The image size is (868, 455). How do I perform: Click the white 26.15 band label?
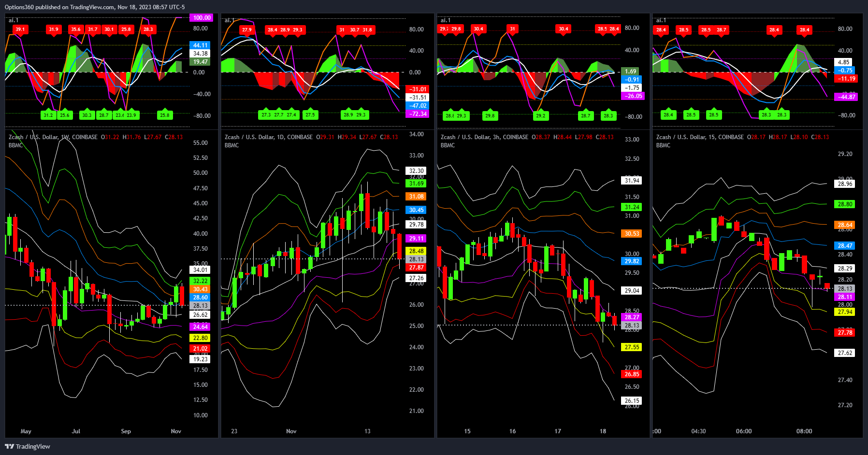pyautogui.click(x=632, y=401)
